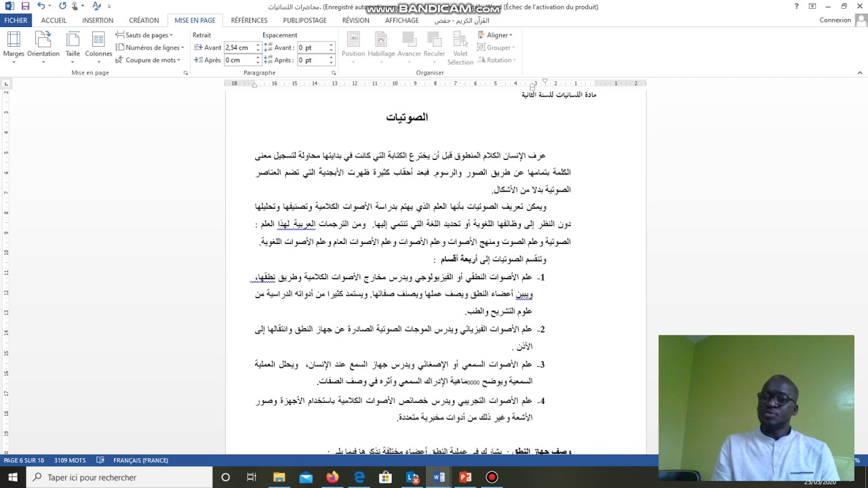
Task: Open the Mise en page dialog launcher
Action: point(186,73)
